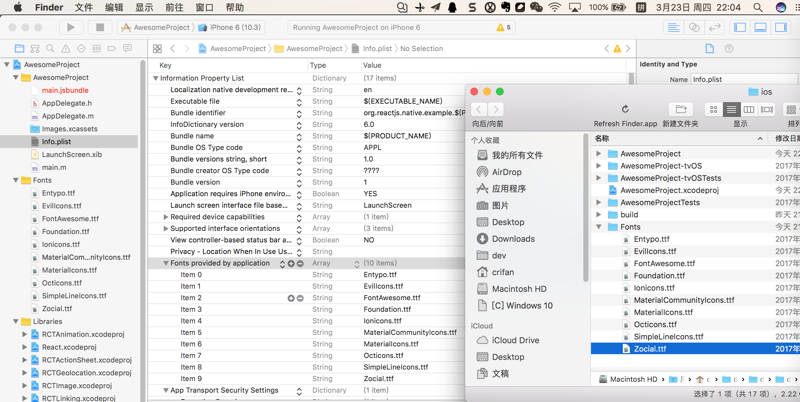This screenshot has height=402, width=800.
Task: Open the 编辑 menu
Action: click(x=114, y=8)
